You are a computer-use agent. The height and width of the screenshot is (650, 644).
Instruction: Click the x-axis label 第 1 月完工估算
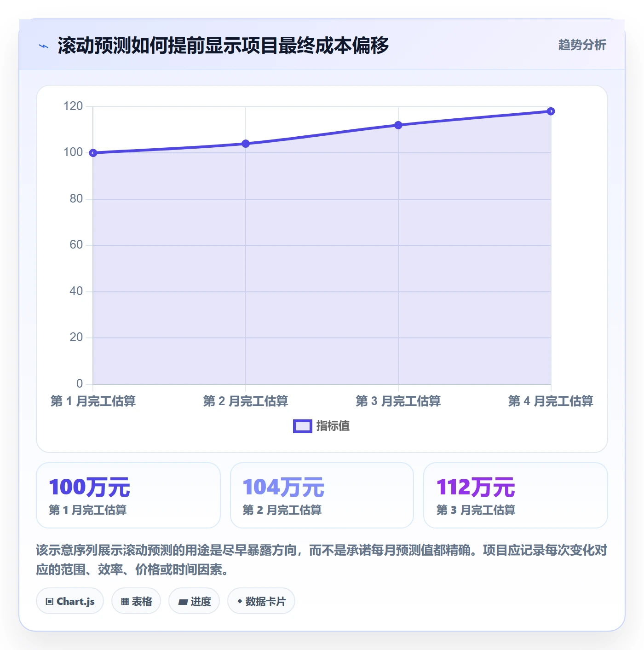pos(93,401)
